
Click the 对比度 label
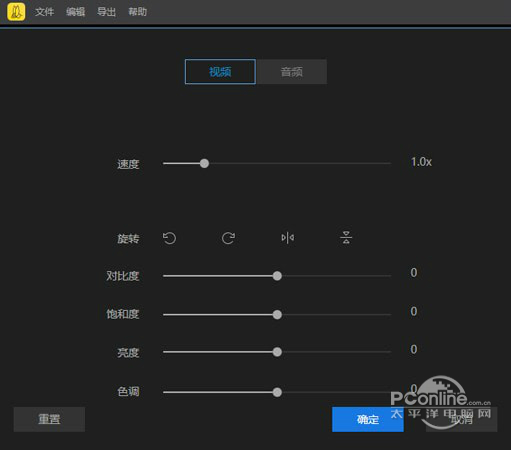pyautogui.click(x=123, y=276)
